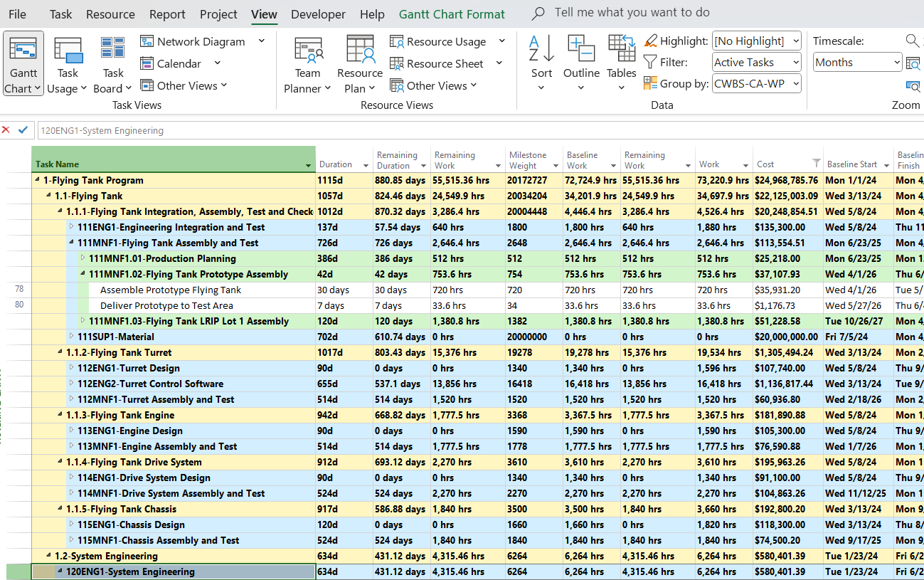Click the Milestone Weight column header
The width and height of the screenshot is (924, 580).
(534, 159)
